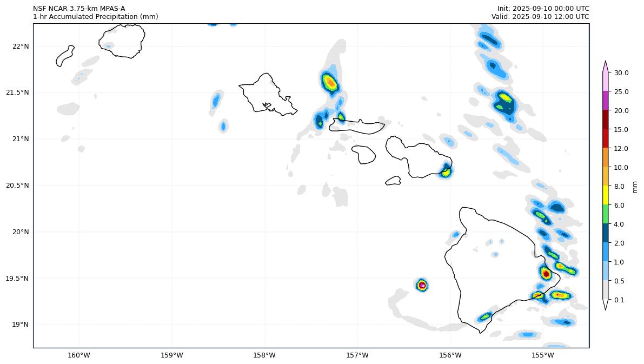
Task: Click the colorbar's top extension arrow
Action: click(x=606, y=66)
